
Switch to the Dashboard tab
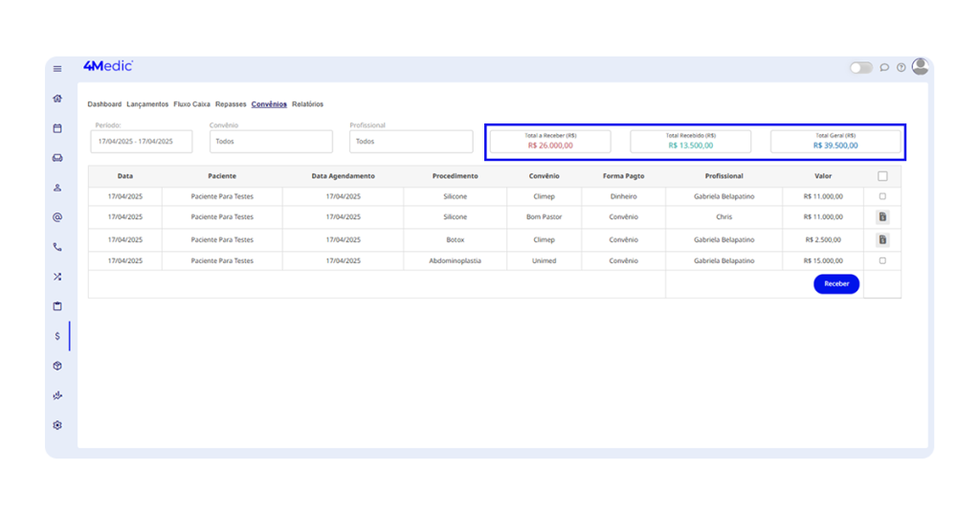104,104
